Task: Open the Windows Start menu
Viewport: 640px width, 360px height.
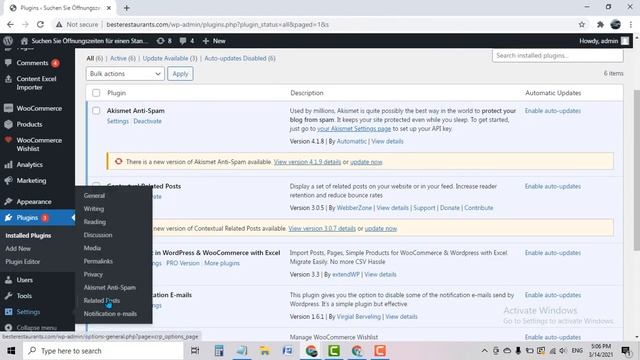Action: 11,351
